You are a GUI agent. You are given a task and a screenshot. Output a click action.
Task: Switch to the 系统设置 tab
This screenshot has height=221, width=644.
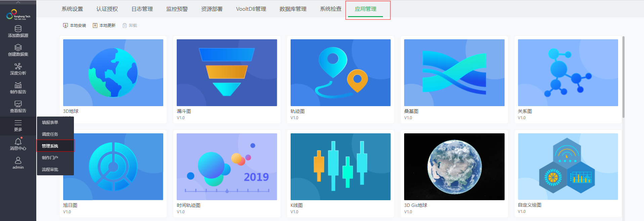coord(72,9)
